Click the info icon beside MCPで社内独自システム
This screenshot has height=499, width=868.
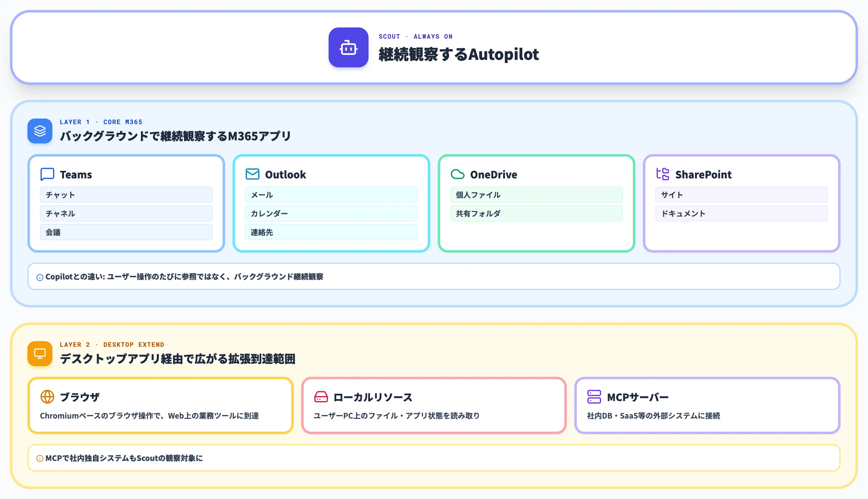click(40, 458)
